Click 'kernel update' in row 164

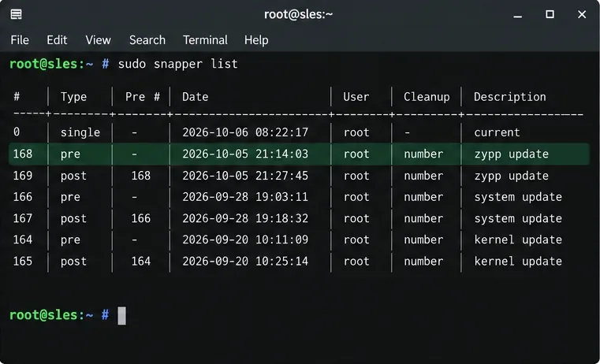tap(518, 240)
